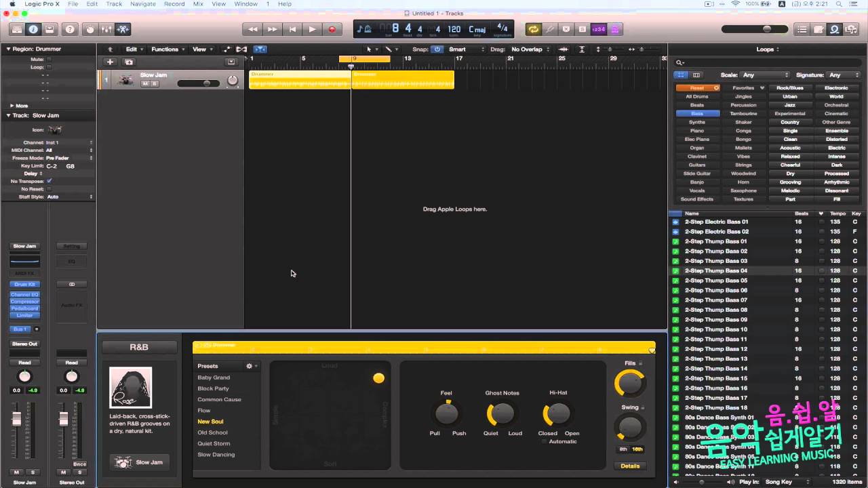Image resolution: width=868 pixels, height=488 pixels.
Task: Click the yellow XY pad puck
Action: coord(378,378)
